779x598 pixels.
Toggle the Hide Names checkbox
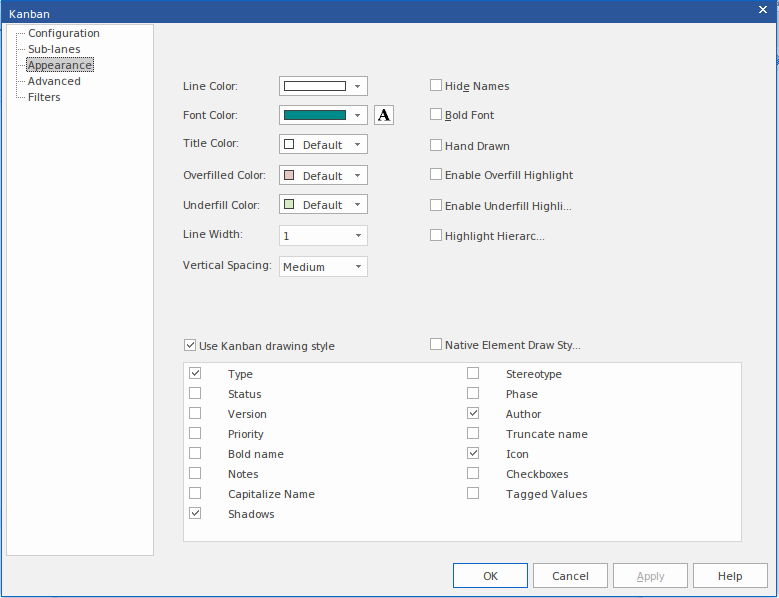coord(436,85)
